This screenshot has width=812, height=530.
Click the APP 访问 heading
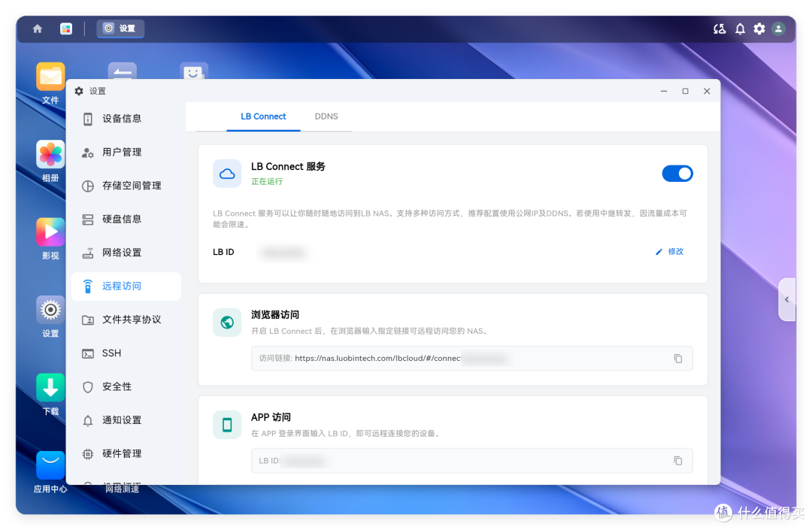(271, 417)
